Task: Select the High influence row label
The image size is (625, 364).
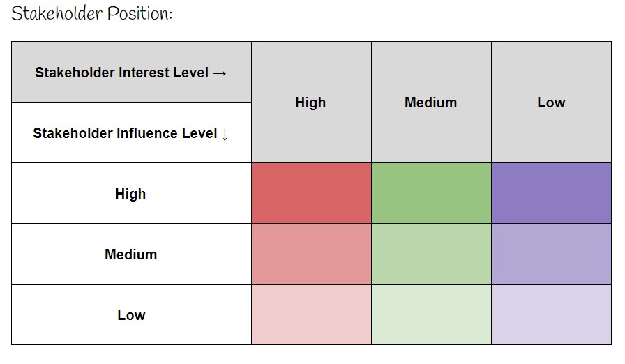Action: click(x=130, y=194)
